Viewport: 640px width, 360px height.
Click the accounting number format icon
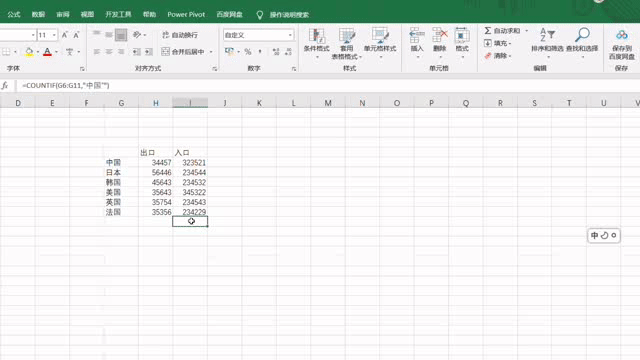tap(229, 52)
